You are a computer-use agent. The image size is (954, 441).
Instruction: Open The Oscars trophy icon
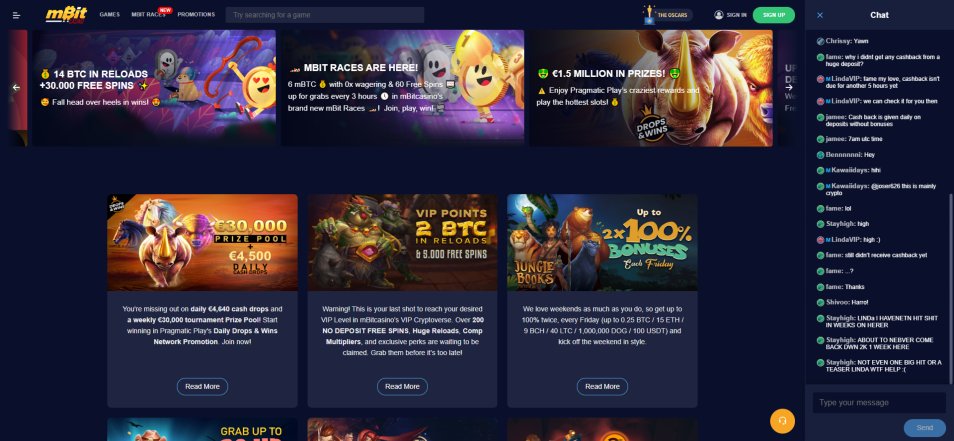[650, 15]
